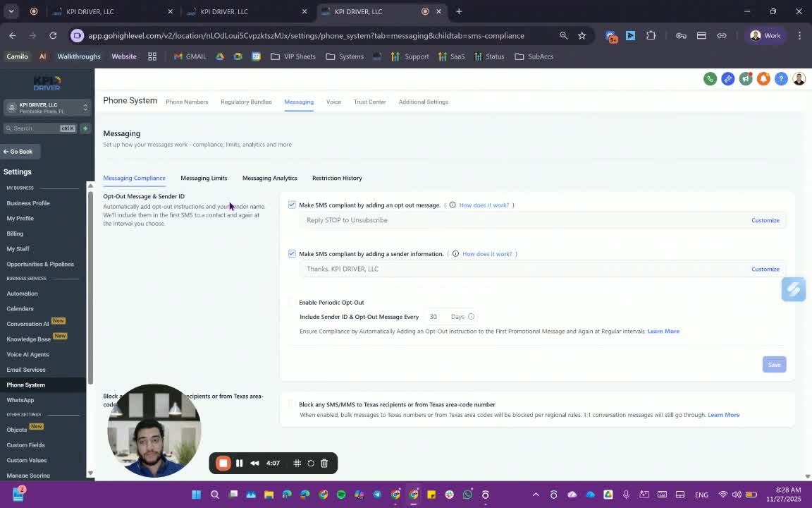The height and width of the screenshot is (508, 812).
Task: Click the info icon next to Days
Action: (x=471, y=316)
